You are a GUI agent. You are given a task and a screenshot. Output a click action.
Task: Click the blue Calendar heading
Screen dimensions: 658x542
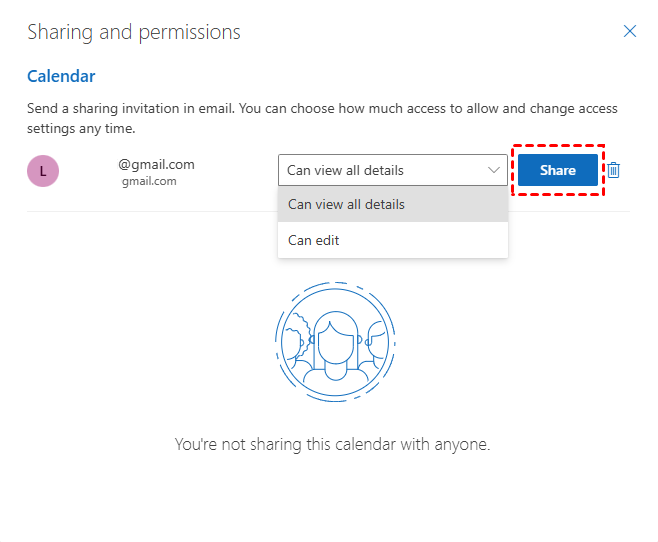tap(61, 76)
